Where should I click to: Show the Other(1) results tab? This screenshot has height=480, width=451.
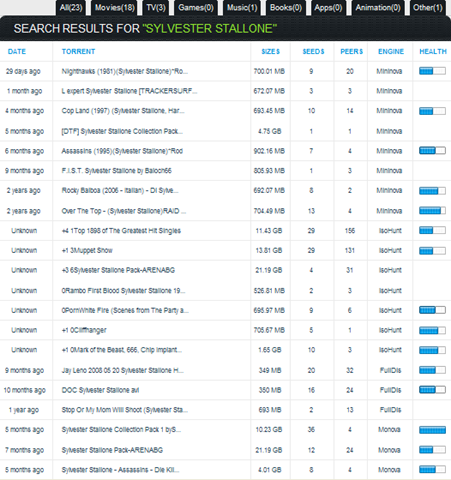tap(428, 8)
